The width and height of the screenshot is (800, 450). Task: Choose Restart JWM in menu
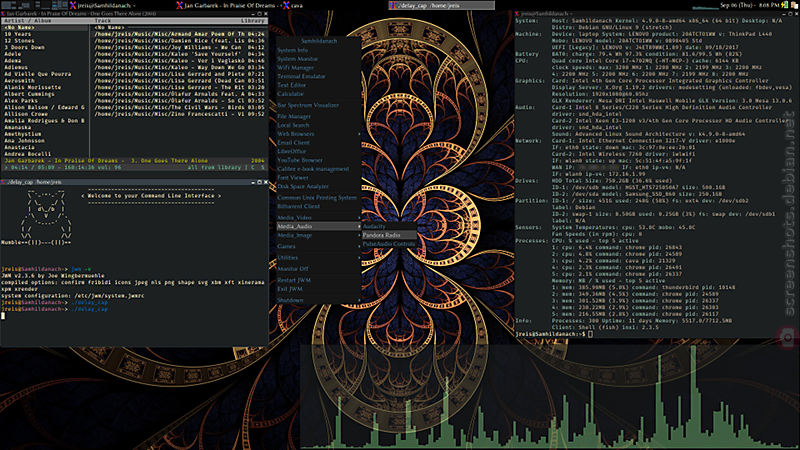click(318, 280)
